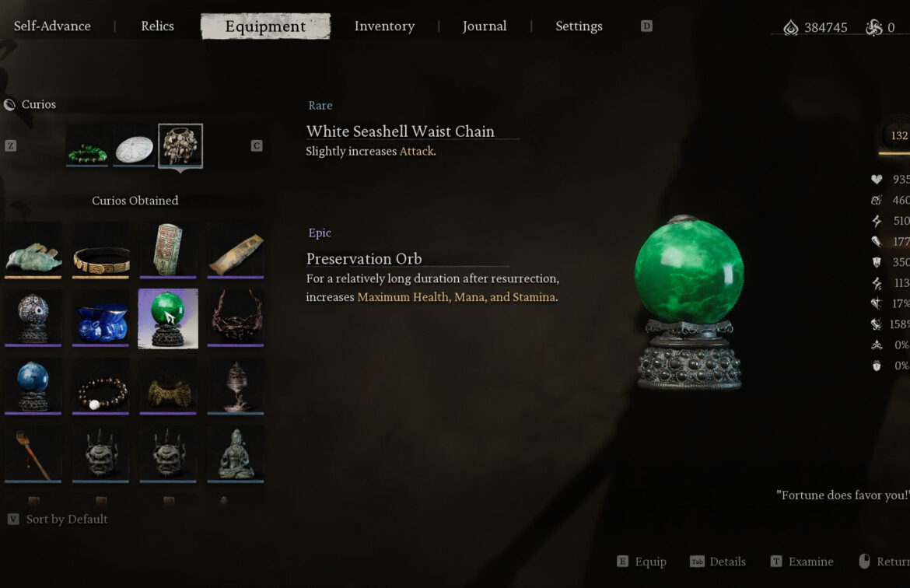This screenshot has height=588, width=910.
Task: Open the Self-Advance tab
Action: coord(52,26)
